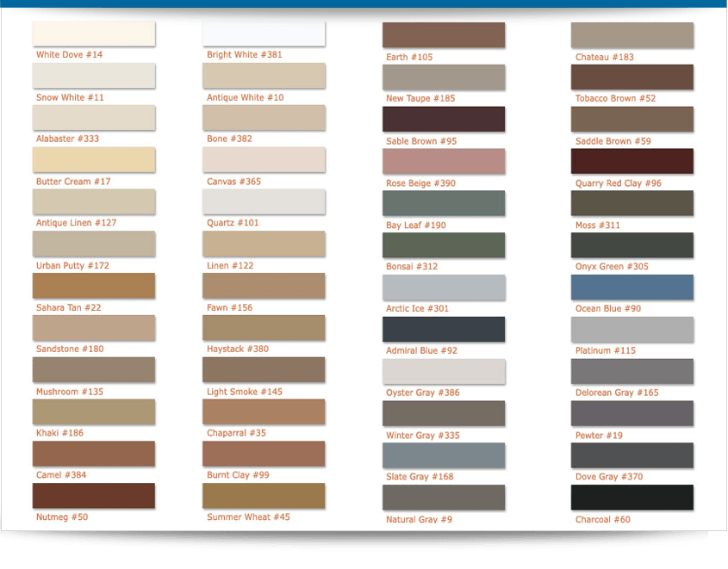Select the Rose Beige #390 swatch
The image size is (728, 569).
pyautogui.click(x=444, y=161)
